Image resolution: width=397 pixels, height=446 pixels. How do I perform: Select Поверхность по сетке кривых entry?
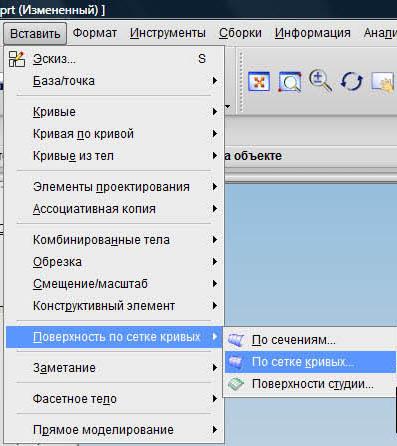(x=114, y=337)
